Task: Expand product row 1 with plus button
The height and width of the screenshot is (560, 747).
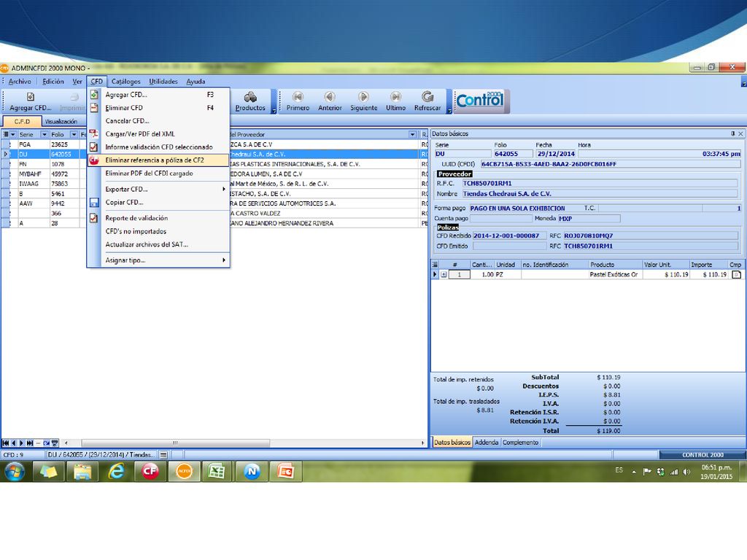Action: (444, 275)
